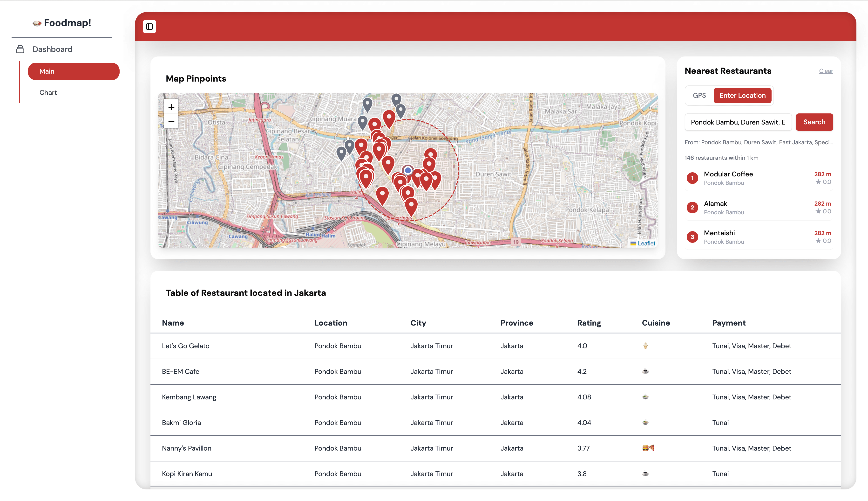Click the BE-EM Cafe name cell

point(181,371)
